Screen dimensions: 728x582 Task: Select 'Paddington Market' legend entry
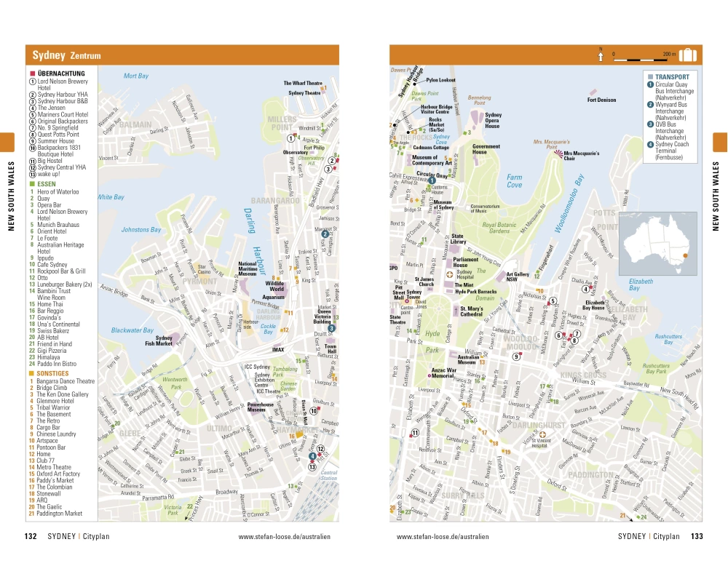[x=59, y=514]
